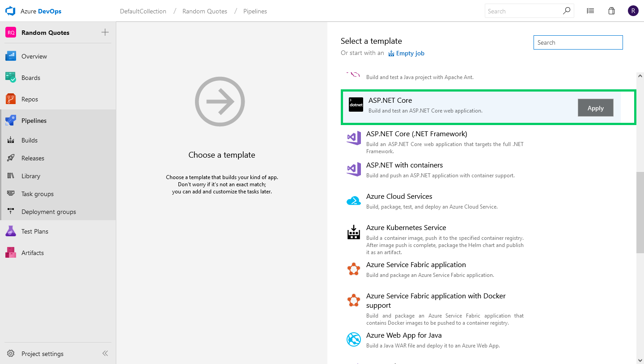
Task: Go to Random Quotes breadcrumb
Action: click(205, 11)
